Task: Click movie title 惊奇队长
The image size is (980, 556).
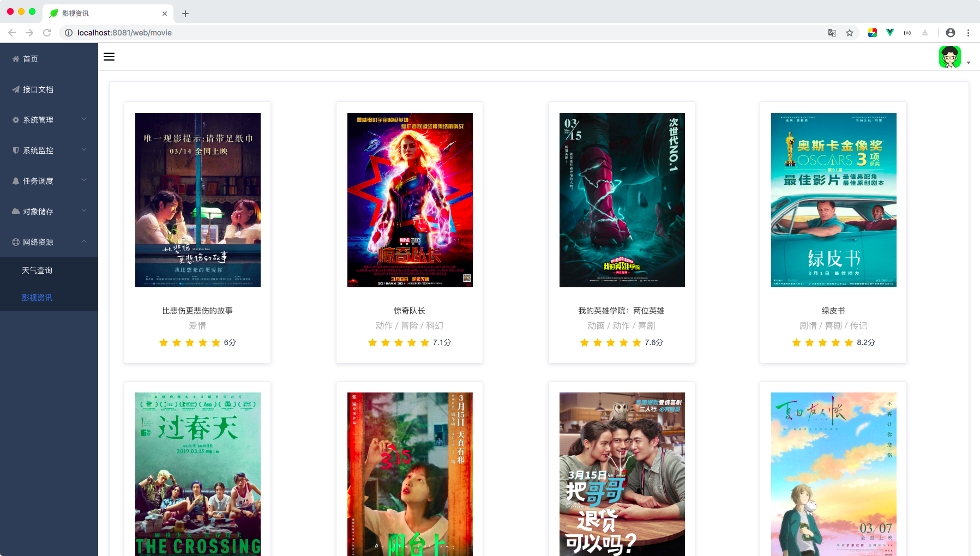Action: [410, 311]
